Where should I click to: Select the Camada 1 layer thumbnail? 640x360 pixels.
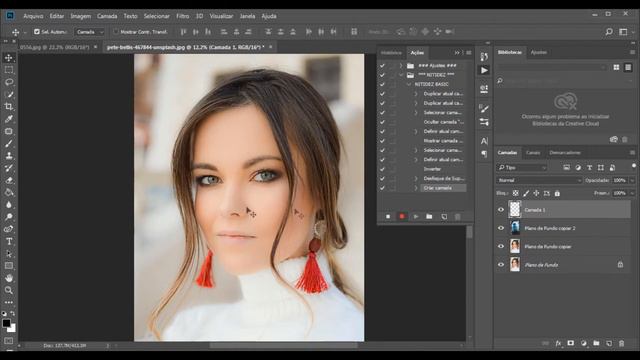(x=515, y=209)
